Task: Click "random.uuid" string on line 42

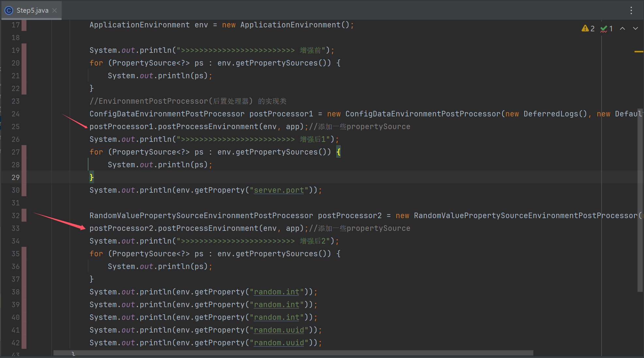Action: tap(279, 343)
